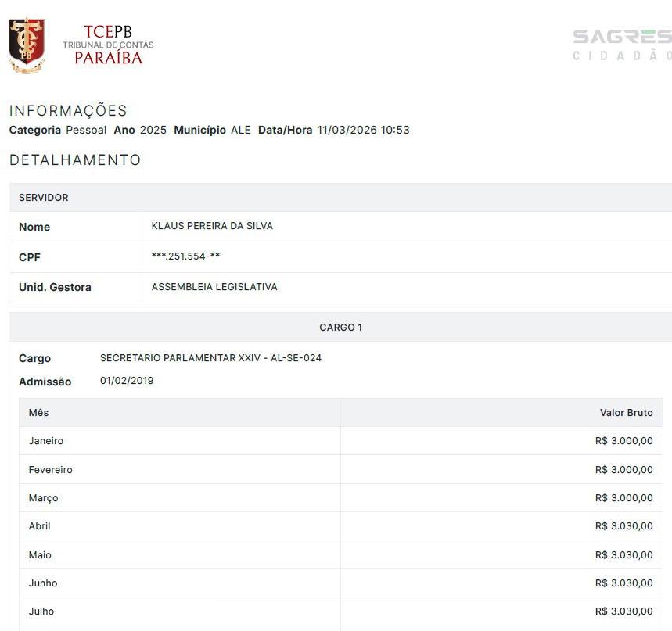
Task: Click the name KLAUS PEREIRA DA SILVA
Action: [211, 226]
